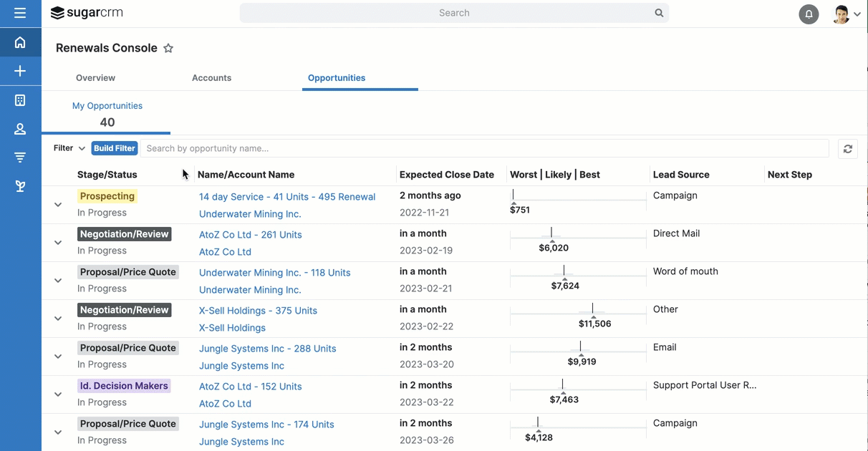Open AtoZ Co Ltd - 261 Units link
Viewport: 868px width, 451px height.
click(x=250, y=235)
